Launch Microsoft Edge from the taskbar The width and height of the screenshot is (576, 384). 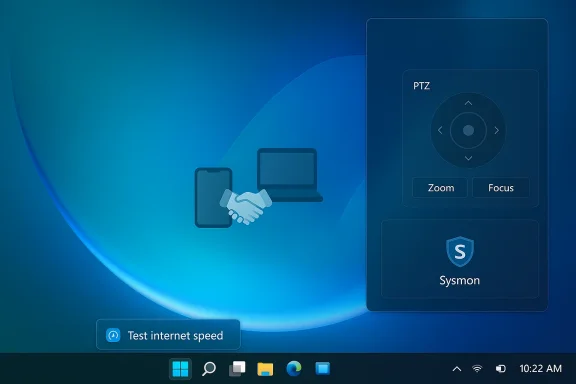(294, 369)
